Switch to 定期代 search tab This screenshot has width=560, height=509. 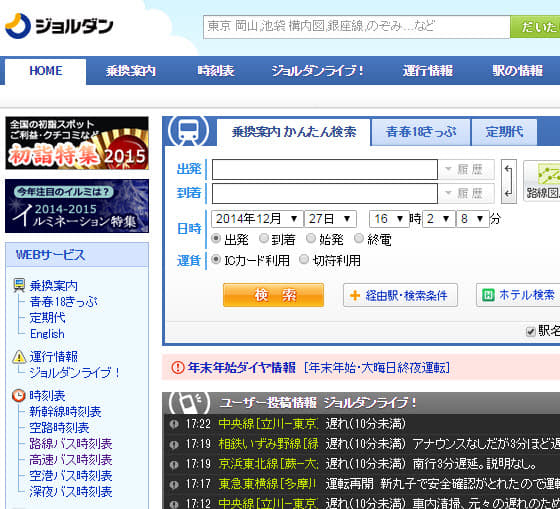click(x=504, y=132)
